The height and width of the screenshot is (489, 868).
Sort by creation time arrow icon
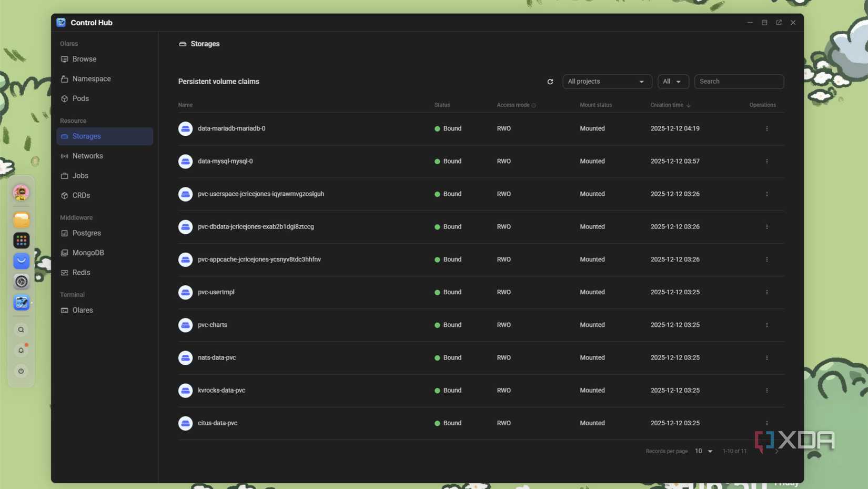click(x=688, y=105)
